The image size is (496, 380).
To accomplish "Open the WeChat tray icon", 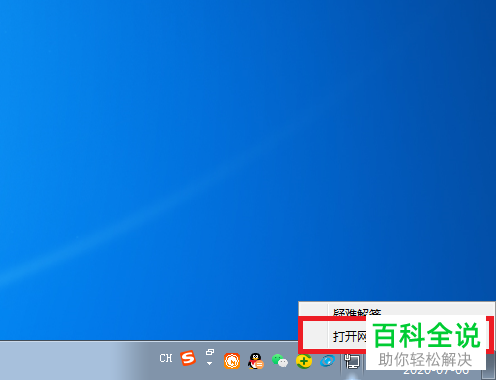I will pos(280,361).
